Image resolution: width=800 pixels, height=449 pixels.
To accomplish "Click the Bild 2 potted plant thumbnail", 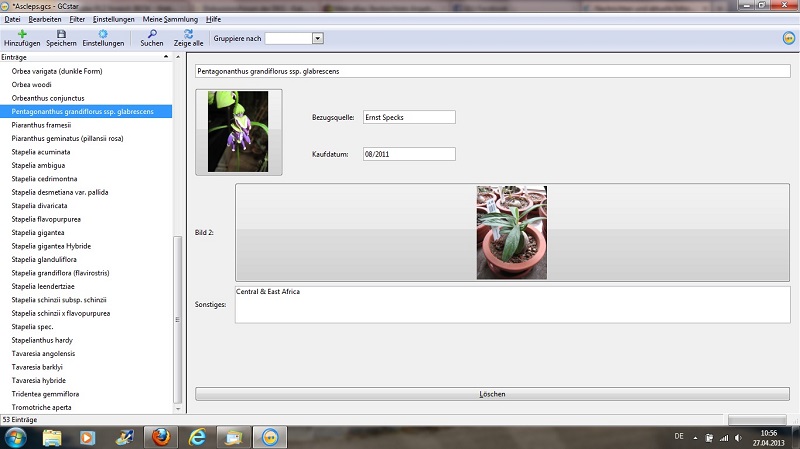I will click(512, 232).
